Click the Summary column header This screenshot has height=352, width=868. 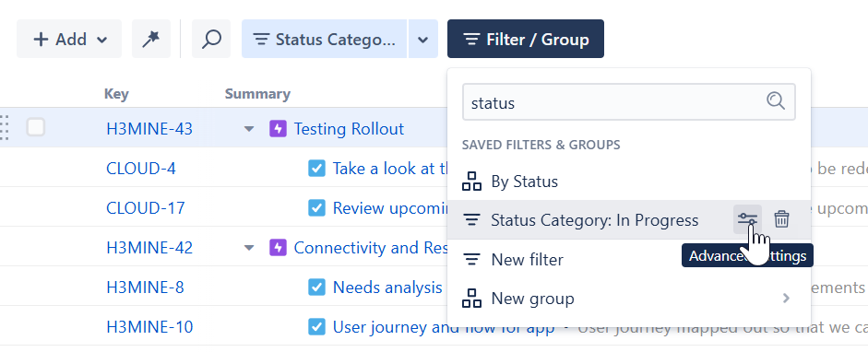tap(257, 94)
